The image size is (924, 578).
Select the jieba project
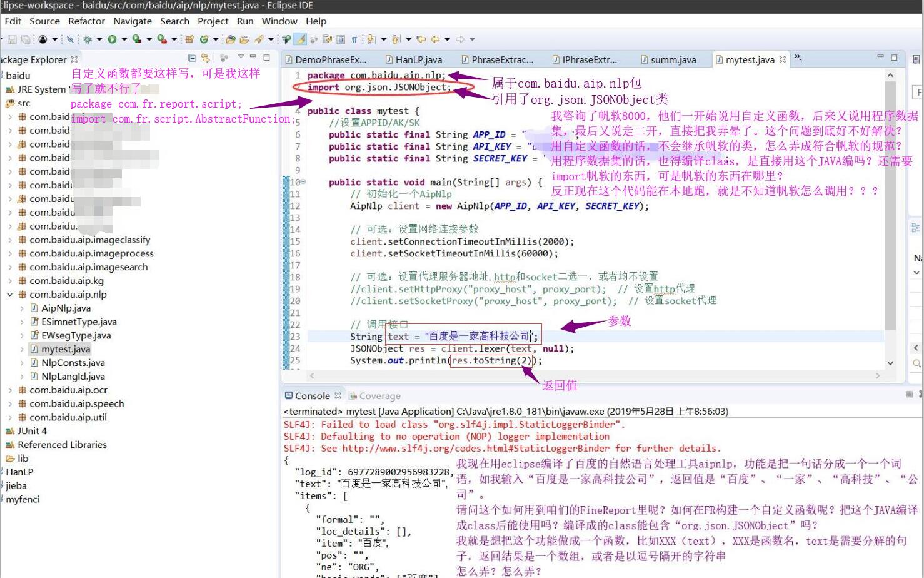(x=16, y=486)
